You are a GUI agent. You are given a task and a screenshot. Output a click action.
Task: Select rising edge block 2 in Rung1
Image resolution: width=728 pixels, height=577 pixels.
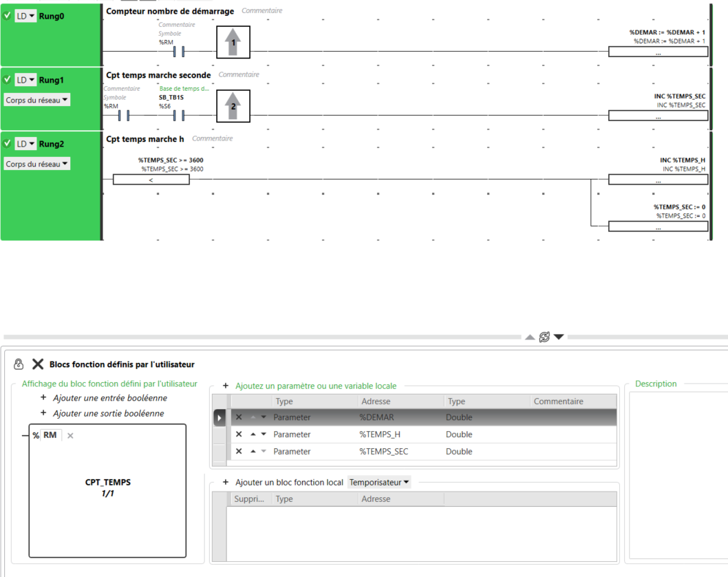[233, 106]
